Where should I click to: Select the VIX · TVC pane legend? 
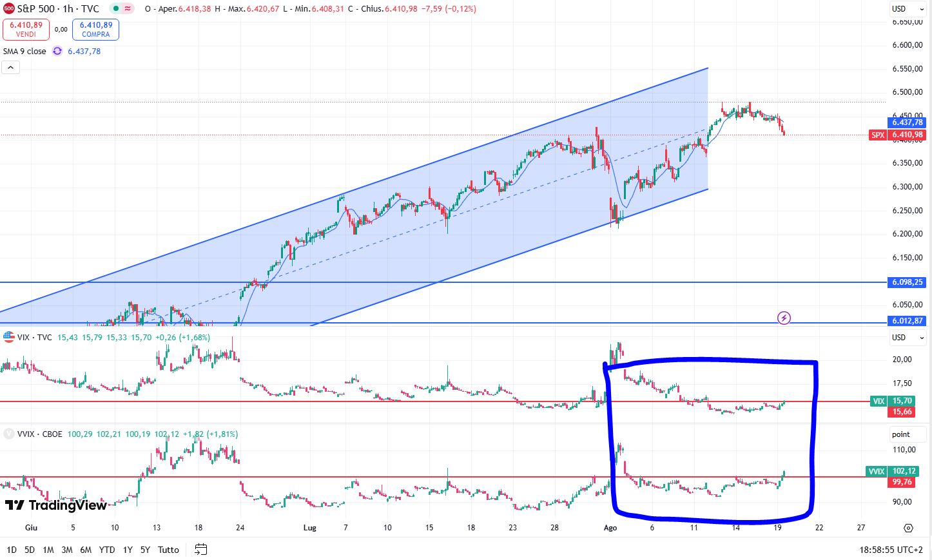[x=35, y=337]
